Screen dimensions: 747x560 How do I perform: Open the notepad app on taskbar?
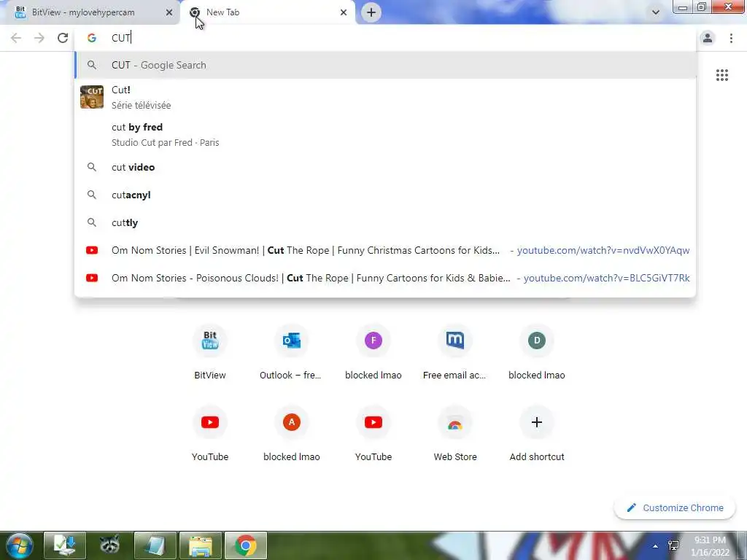click(x=155, y=545)
